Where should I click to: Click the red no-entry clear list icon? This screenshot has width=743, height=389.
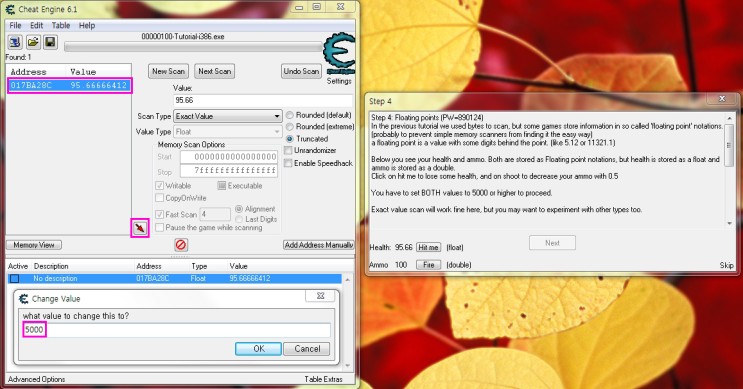point(181,244)
